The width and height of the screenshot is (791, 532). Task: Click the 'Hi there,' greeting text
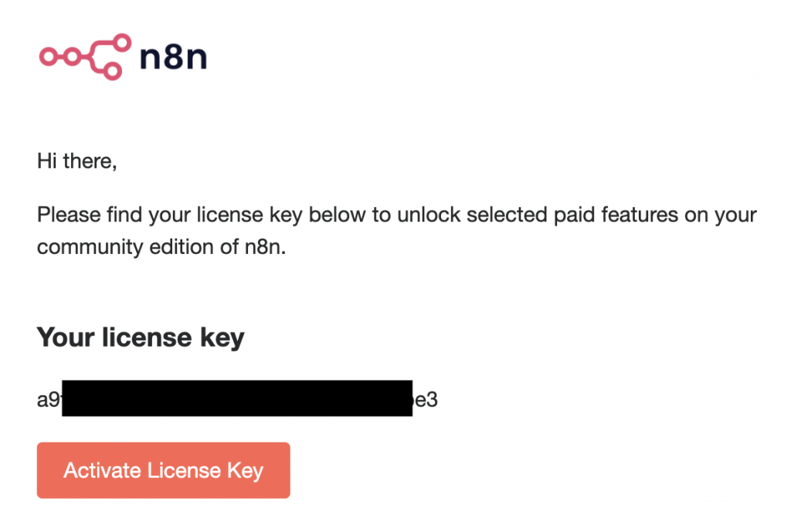click(76, 161)
